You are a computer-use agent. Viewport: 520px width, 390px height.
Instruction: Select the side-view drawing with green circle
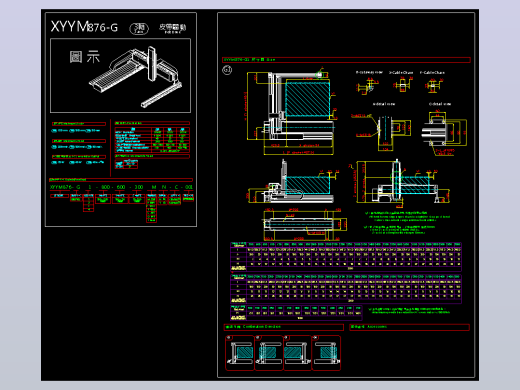(400, 182)
